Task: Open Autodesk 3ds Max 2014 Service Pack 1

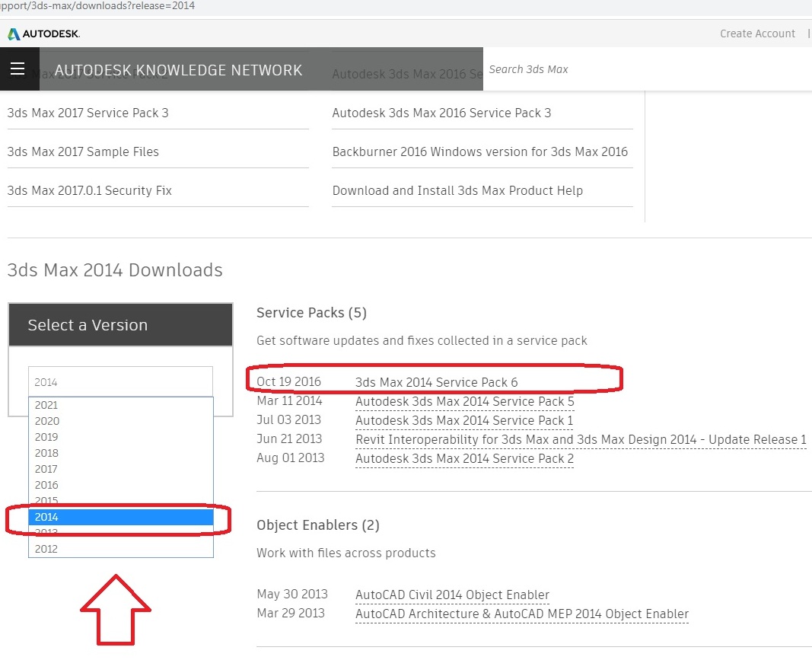Action: pos(464,421)
